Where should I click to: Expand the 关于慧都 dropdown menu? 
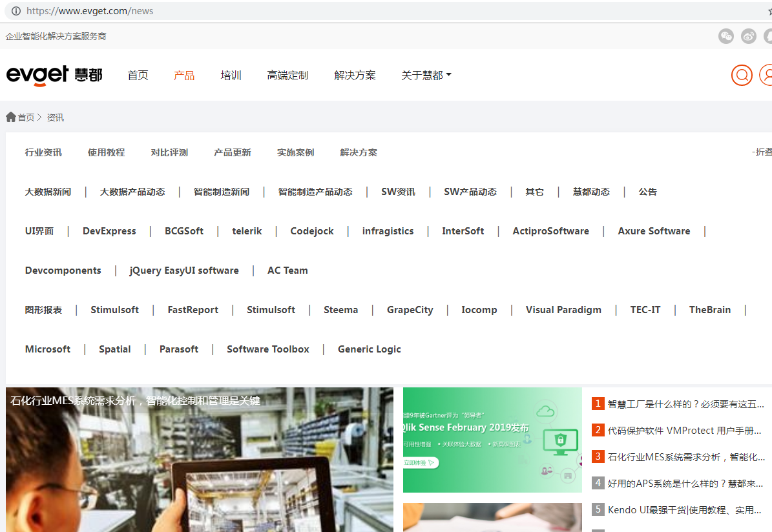tap(426, 76)
